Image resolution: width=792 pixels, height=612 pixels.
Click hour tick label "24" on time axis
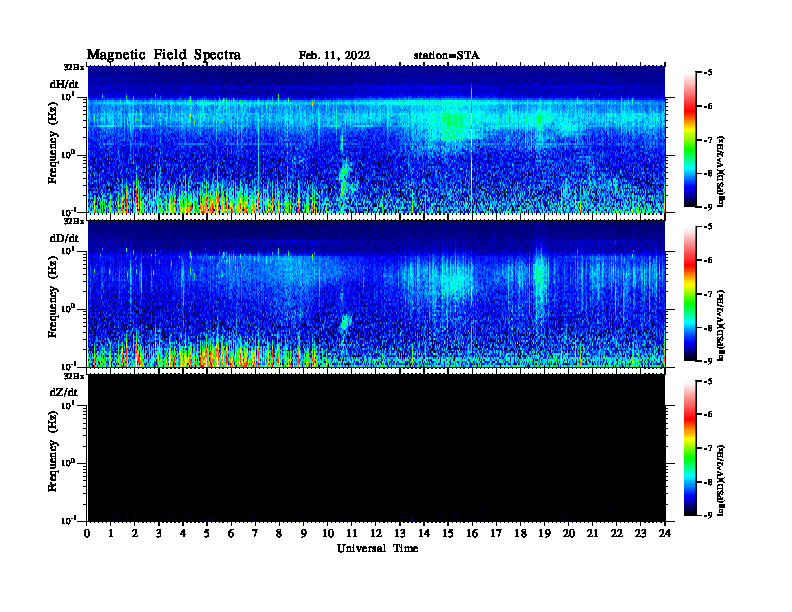click(x=665, y=534)
